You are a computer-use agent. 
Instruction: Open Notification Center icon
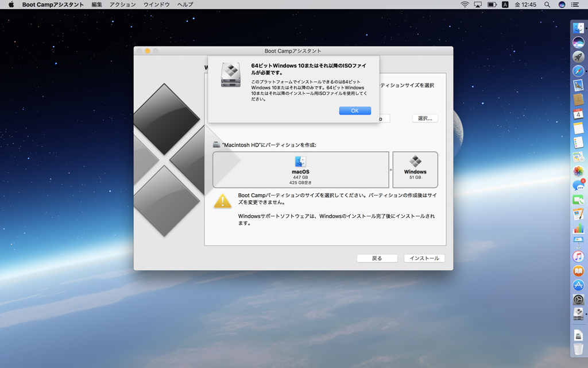click(575, 5)
